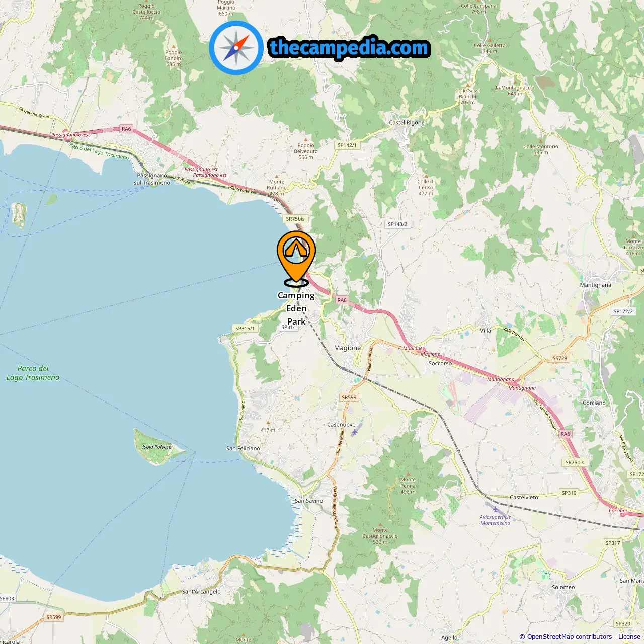Click the Corciano town label
644x644 pixels.
click(594, 403)
